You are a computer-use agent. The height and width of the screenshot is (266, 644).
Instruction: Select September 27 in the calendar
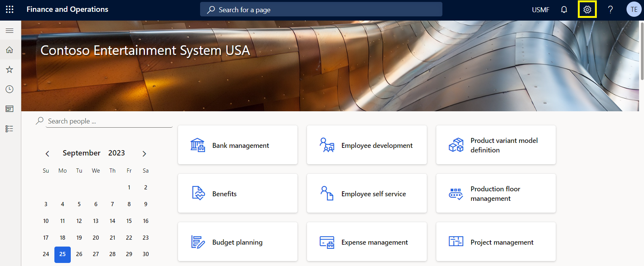tap(96, 254)
